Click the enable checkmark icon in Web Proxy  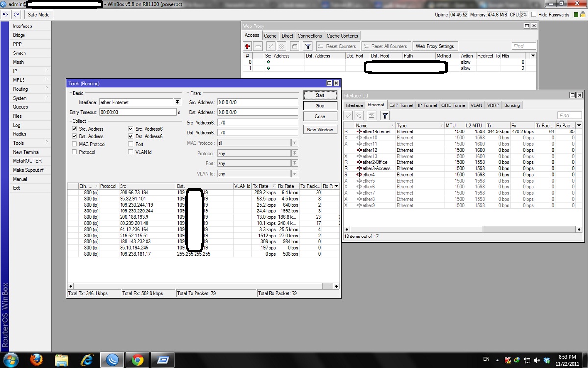271,46
